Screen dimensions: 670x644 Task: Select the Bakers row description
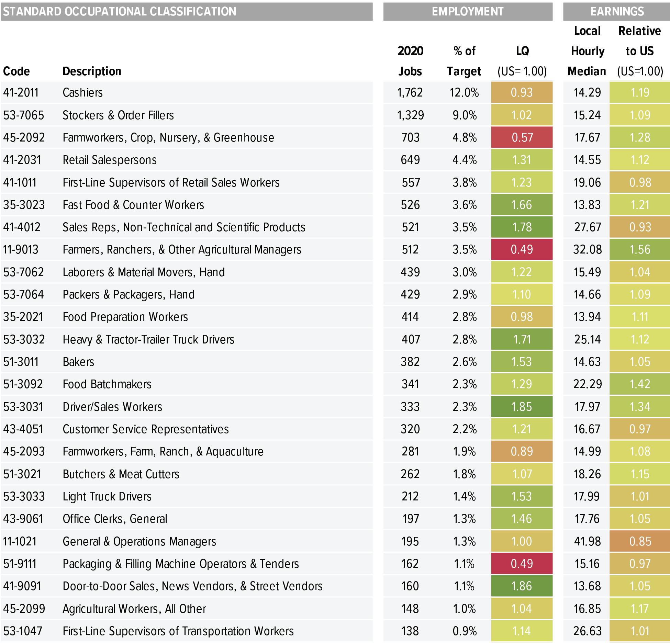coord(78,362)
